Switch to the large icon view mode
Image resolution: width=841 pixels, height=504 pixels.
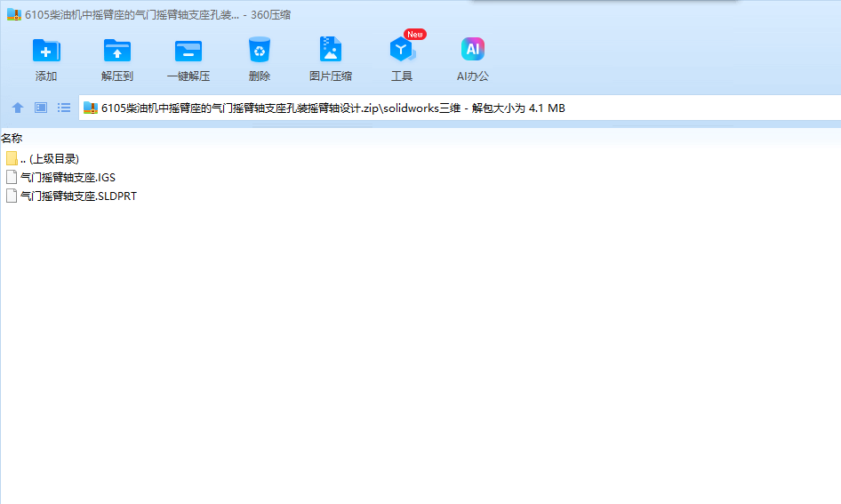(41, 108)
